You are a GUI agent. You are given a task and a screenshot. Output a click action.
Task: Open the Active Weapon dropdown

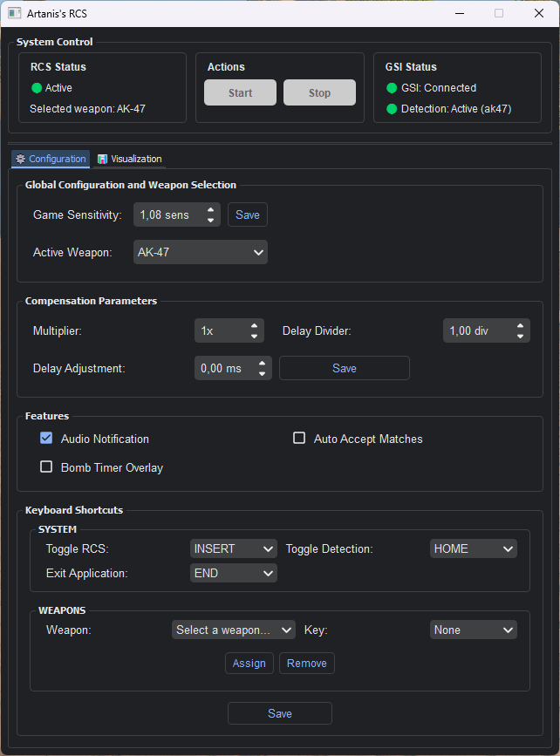(200, 252)
